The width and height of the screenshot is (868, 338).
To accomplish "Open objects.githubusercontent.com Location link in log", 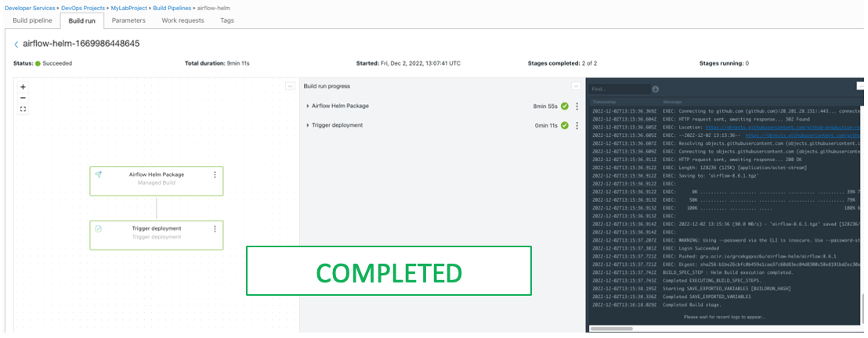I will click(x=784, y=127).
